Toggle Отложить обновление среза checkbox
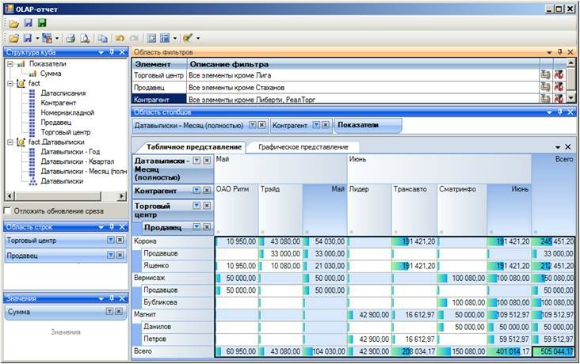 coord(7,211)
